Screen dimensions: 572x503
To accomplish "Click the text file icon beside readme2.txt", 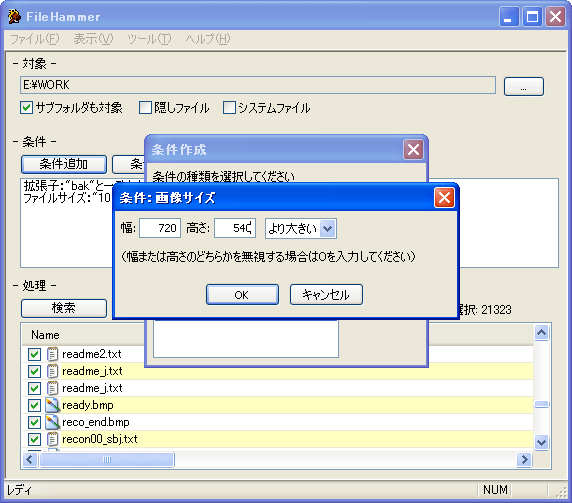I will tap(53, 354).
